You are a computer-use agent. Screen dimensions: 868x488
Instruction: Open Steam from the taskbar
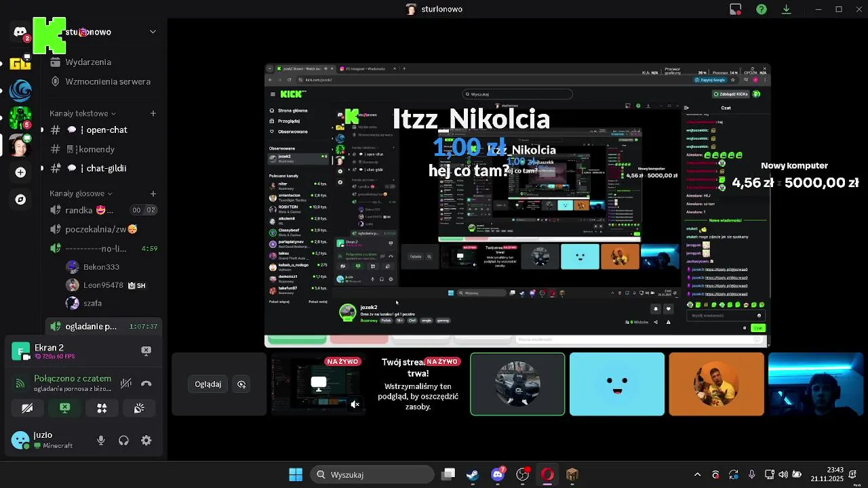tap(473, 474)
